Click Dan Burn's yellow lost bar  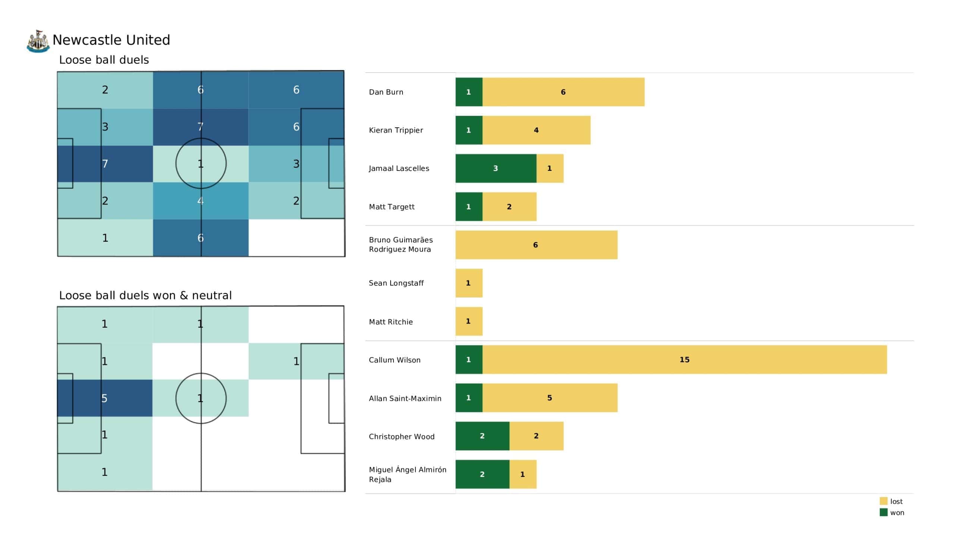coord(563,92)
